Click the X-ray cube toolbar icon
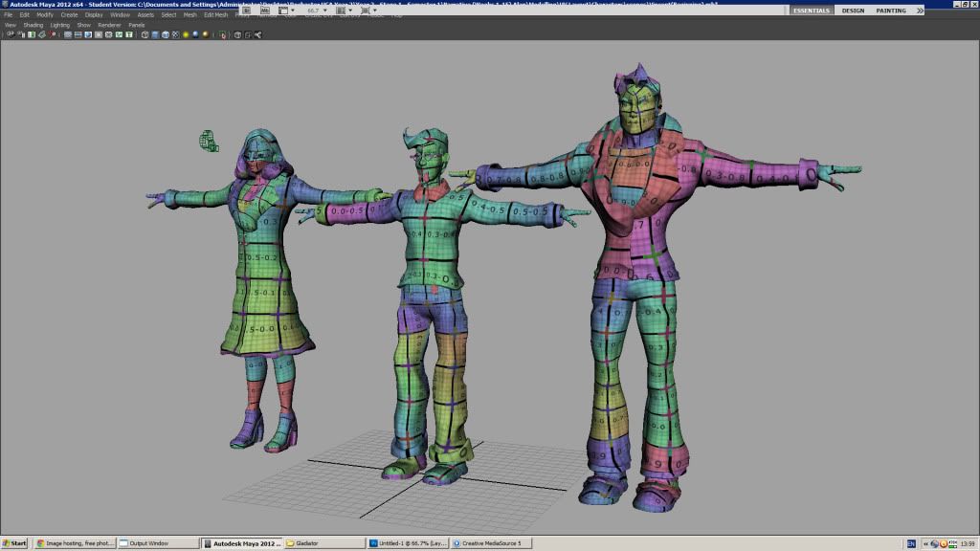The width and height of the screenshot is (980, 551). (x=237, y=35)
